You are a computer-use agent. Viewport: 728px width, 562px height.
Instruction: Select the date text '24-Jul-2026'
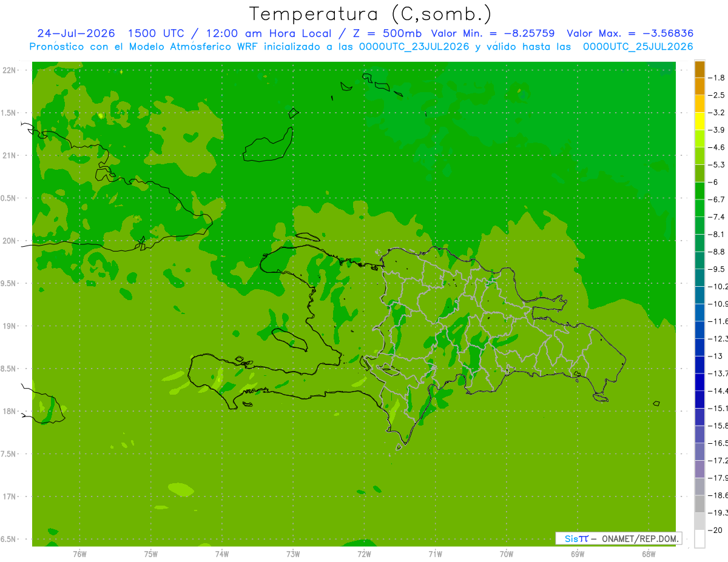(76, 33)
